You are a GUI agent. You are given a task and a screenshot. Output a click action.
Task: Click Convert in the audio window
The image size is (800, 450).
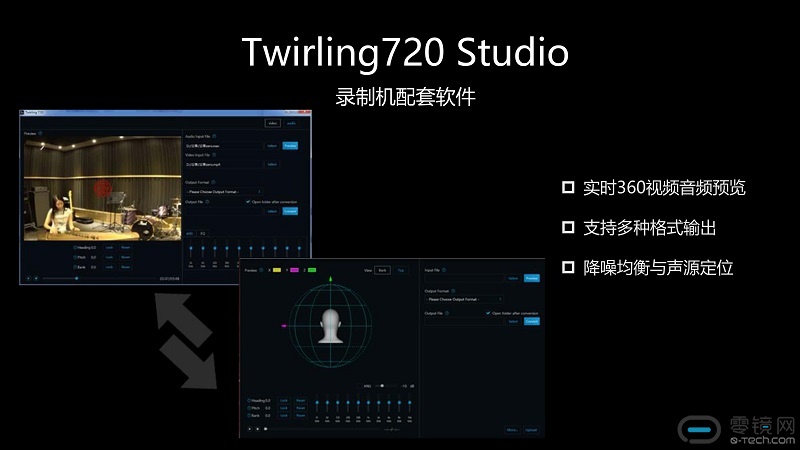click(532, 321)
